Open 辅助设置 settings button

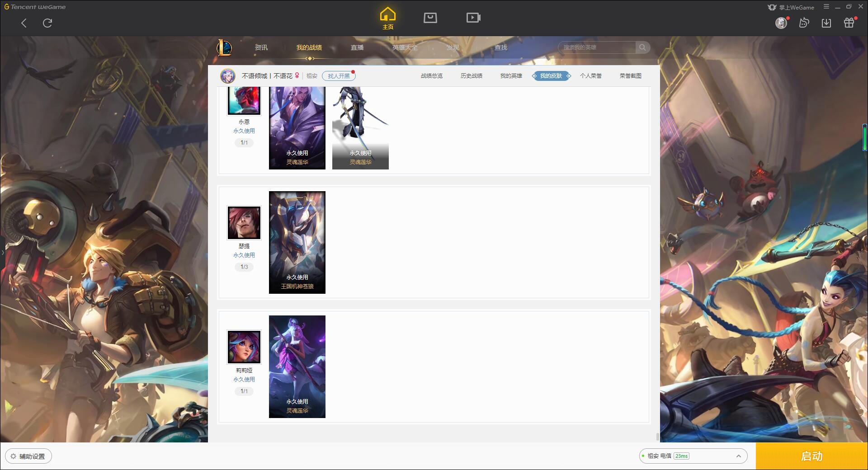tap(28, 456)
